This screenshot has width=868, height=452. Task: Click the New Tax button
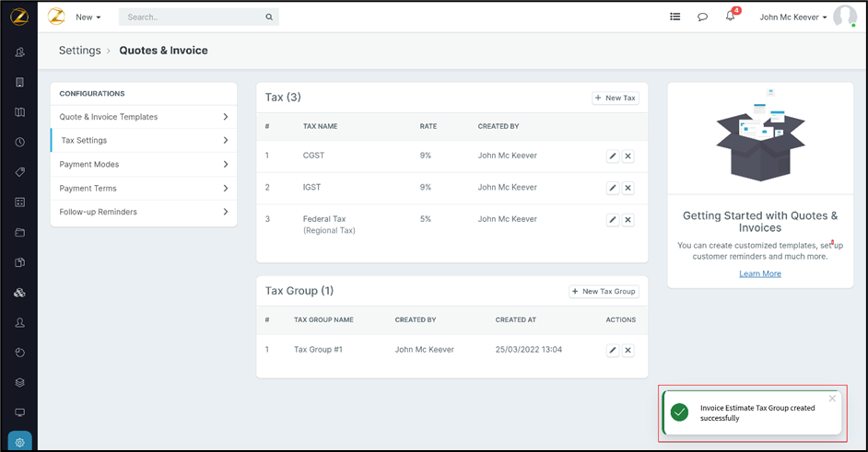pyautogui.click(x=615, y=98)
